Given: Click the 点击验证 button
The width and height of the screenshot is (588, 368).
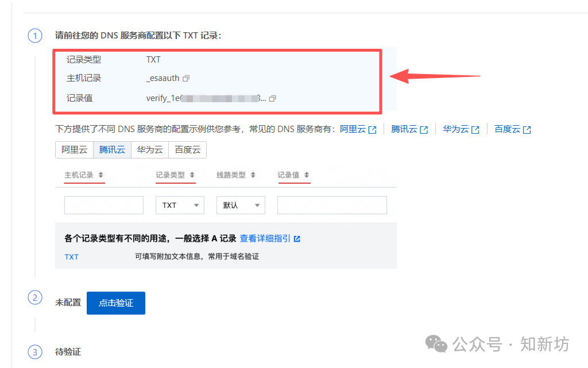Looking at the screenshot, I should (115, 303).
